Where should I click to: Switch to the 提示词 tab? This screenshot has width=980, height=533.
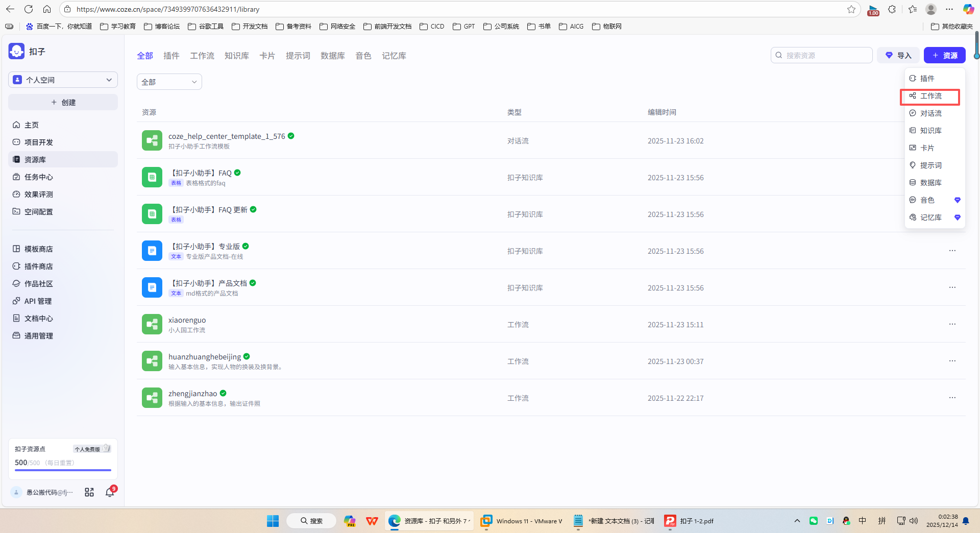pos(298,56)
